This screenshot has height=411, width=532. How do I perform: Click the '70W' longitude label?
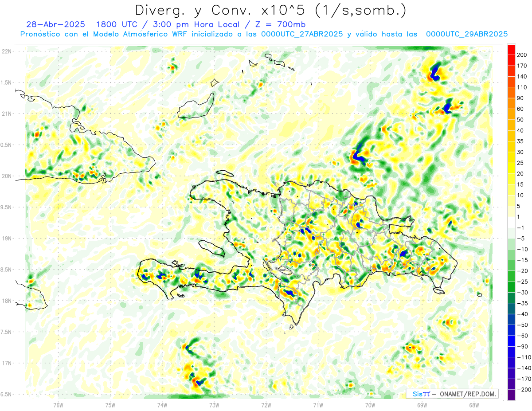[370, 405]
